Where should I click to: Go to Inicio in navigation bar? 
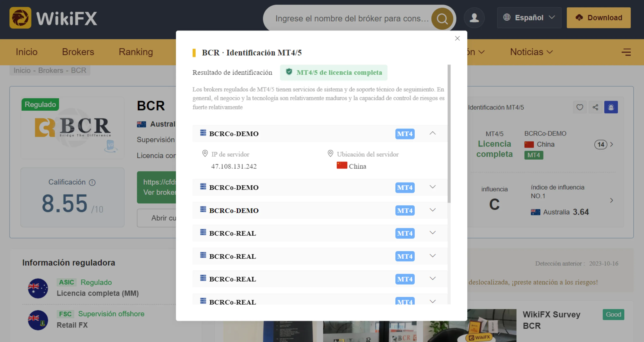(x=26, y=52)
